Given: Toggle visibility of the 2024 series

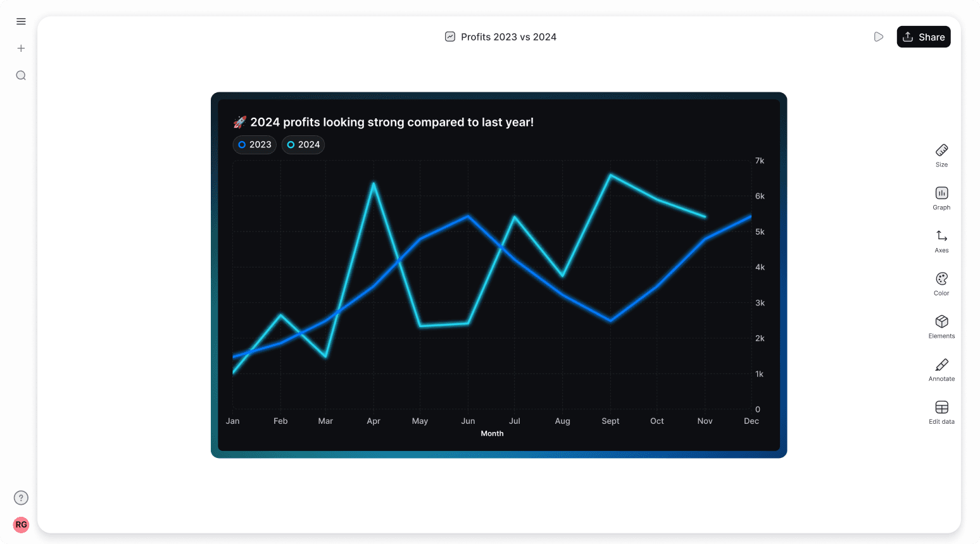Looking at the screenshot, I should coord(303,145).
